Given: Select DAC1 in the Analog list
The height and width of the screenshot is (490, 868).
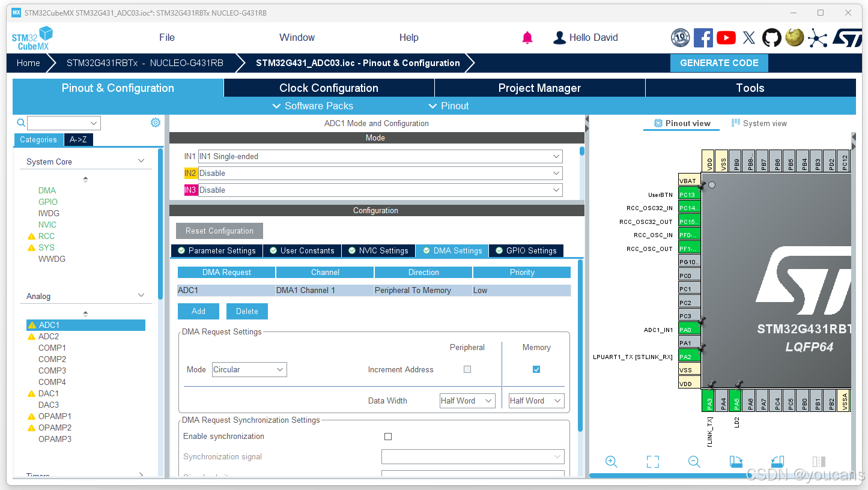Looking at the screenshot, I should click(x=49, y=394).
